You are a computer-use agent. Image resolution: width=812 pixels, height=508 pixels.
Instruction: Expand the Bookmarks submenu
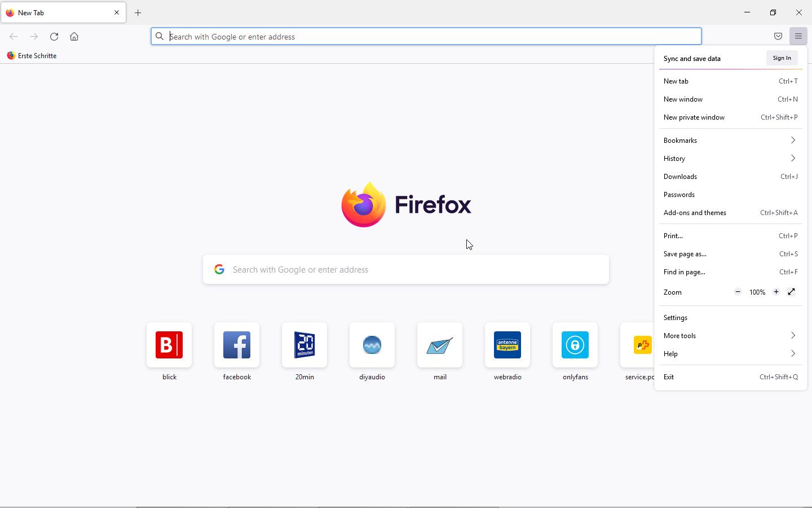click(730, 141)
